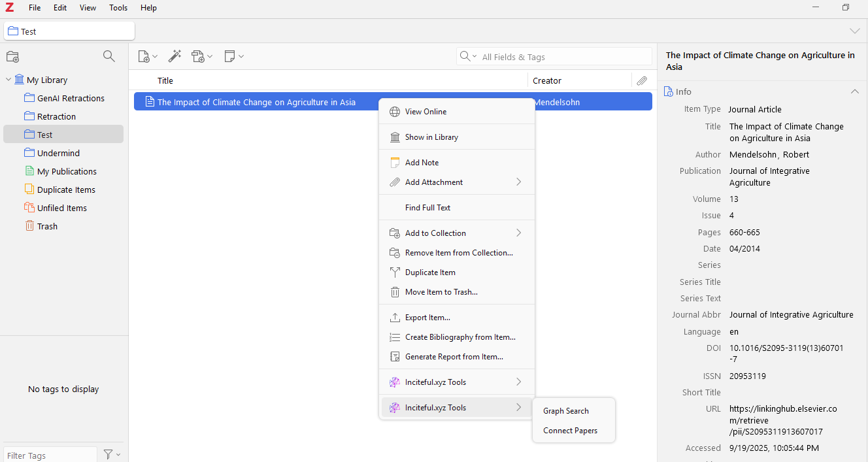Image resolution: width=868 pixels, height=462 pixels.
Task: Click the Zotero Z logo icon
Action: [x=9, y=8]
